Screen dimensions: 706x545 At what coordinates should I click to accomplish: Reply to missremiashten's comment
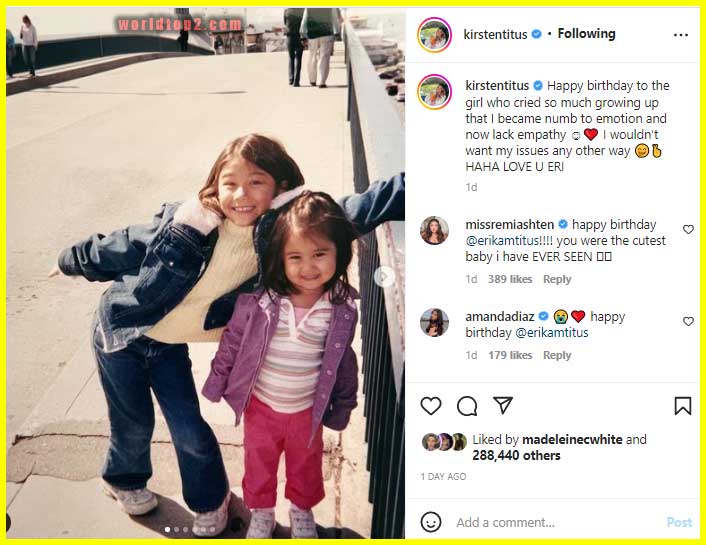tap(557, 279)
